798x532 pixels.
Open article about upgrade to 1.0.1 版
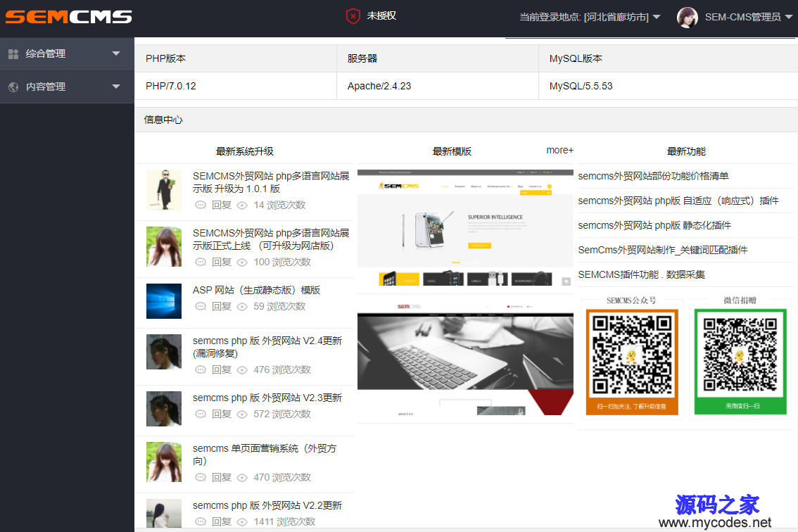271,182
